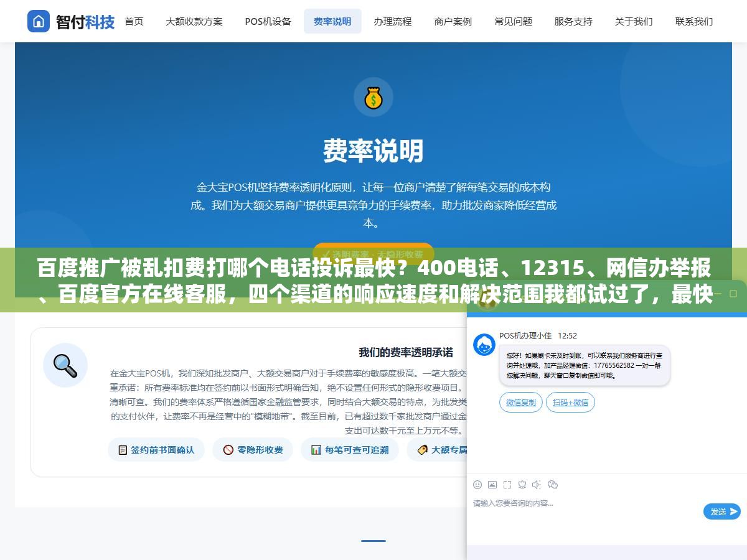Send the chat message with 发送

pyautogui.click(x=722, y=511)
